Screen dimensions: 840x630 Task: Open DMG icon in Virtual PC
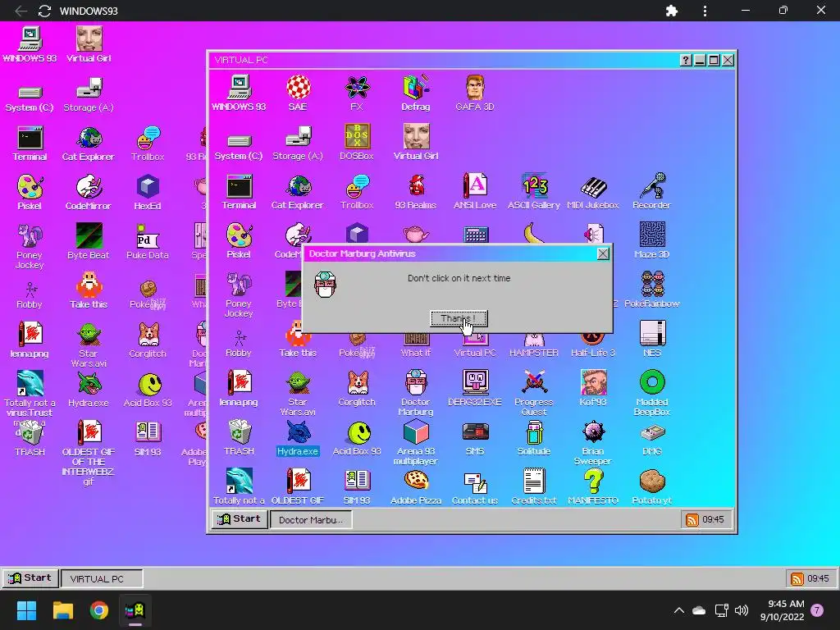tap(651, 438)
